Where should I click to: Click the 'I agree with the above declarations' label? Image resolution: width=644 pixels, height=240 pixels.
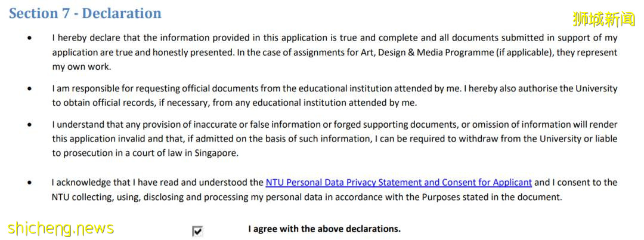point(324,229)
